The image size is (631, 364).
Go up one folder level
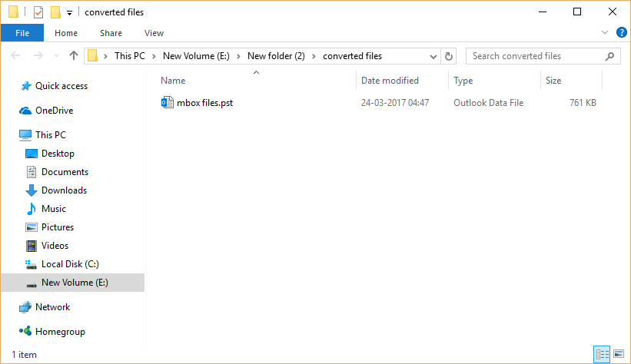tap(73, 55)
